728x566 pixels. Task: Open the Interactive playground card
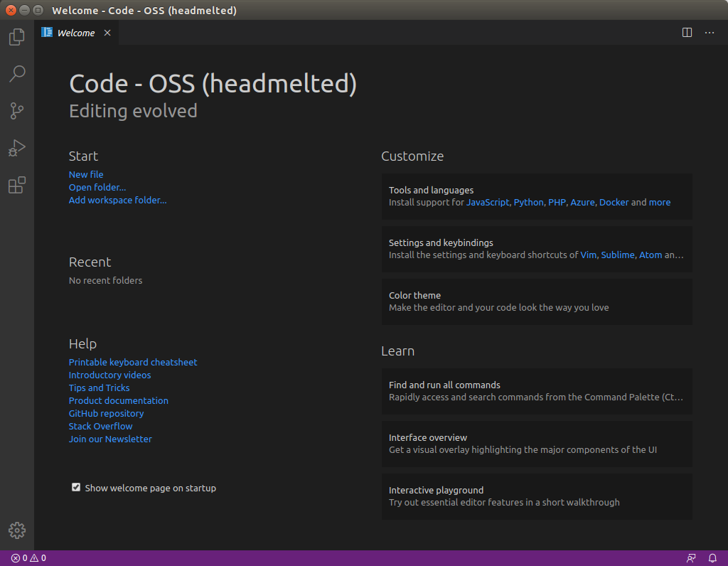pos(537,496)
